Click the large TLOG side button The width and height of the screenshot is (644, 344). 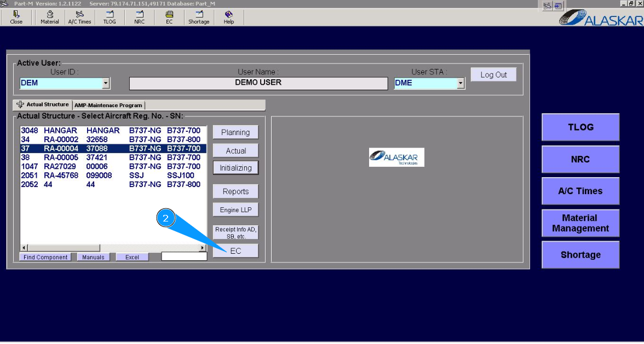pos(580,127)
